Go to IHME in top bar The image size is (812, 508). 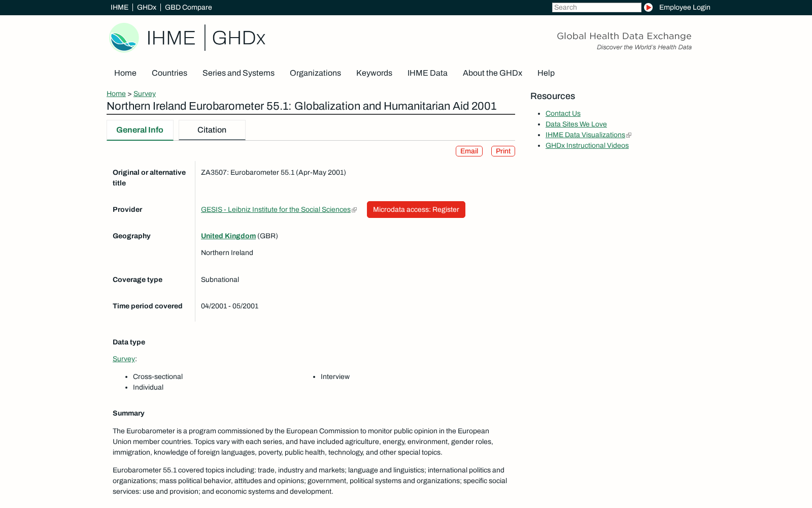coord(119,7)
